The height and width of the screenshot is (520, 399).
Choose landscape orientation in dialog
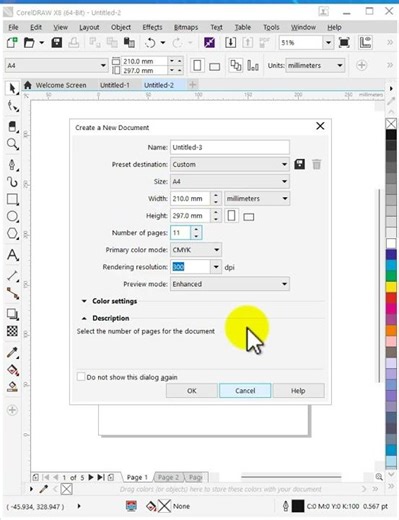point(249,217)
